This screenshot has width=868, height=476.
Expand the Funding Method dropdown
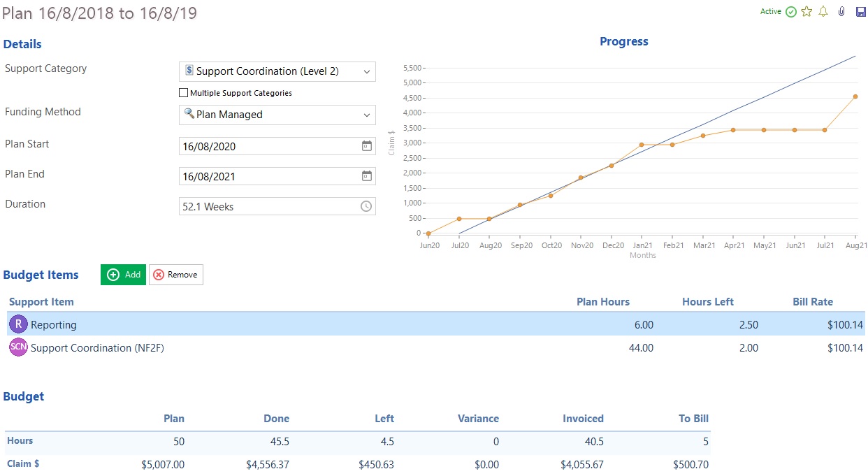(x=277, y=115)
